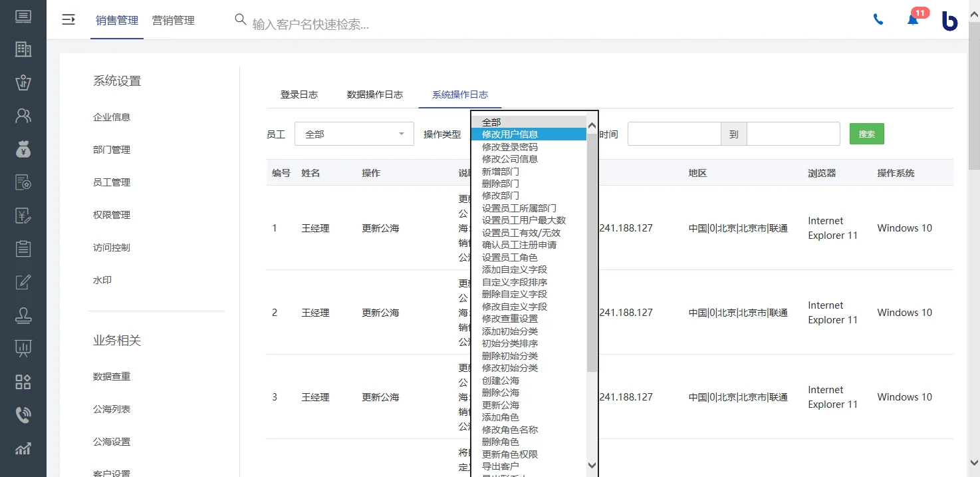Open 员工管理 settings page

pyautogui.click(x=112, y=182)
